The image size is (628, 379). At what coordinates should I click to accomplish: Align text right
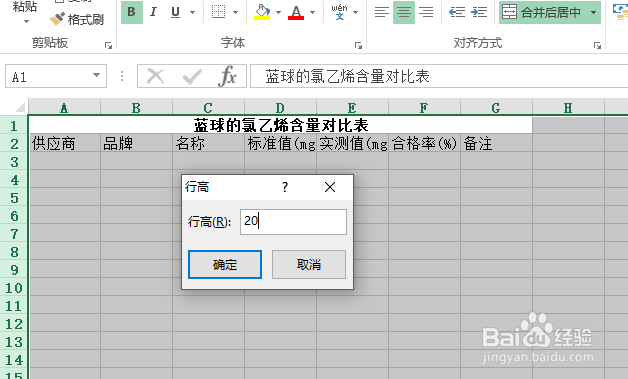(x=426, y=12)
